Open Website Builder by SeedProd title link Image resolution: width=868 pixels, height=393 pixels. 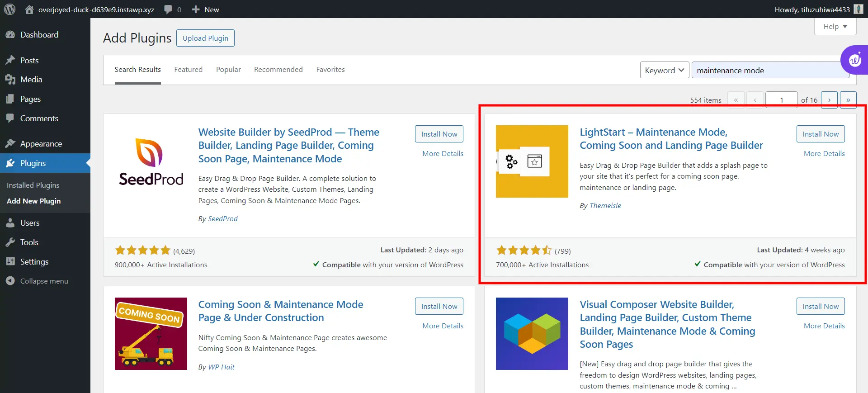pos(288,146)
